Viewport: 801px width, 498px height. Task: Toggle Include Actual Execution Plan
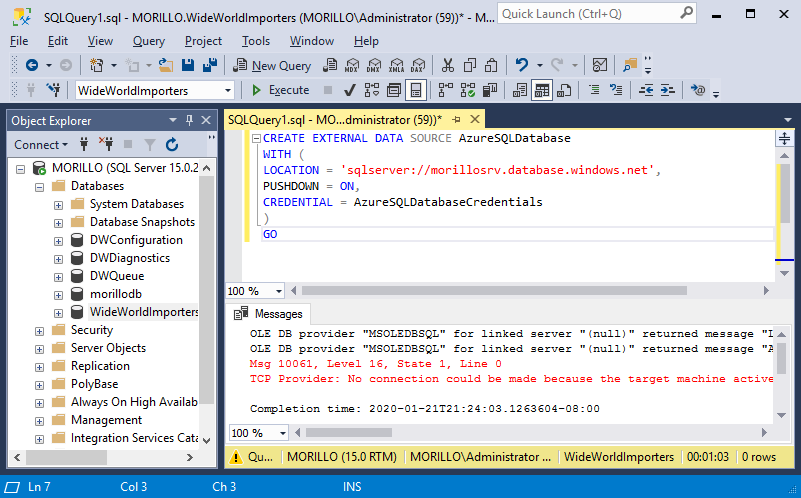[x=445, y=90]
